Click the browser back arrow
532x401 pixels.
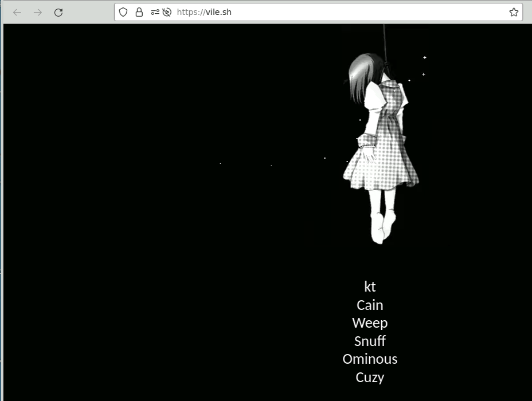point(17,12)
